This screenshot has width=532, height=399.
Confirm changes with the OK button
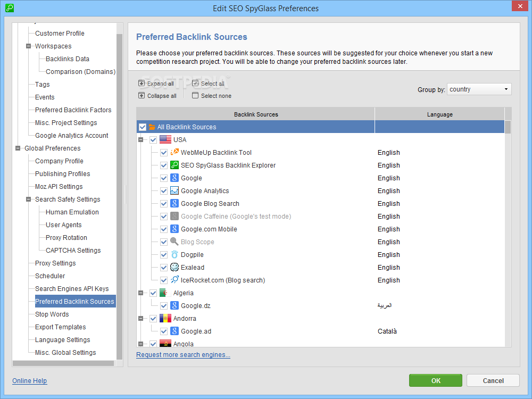coord(436,380)
